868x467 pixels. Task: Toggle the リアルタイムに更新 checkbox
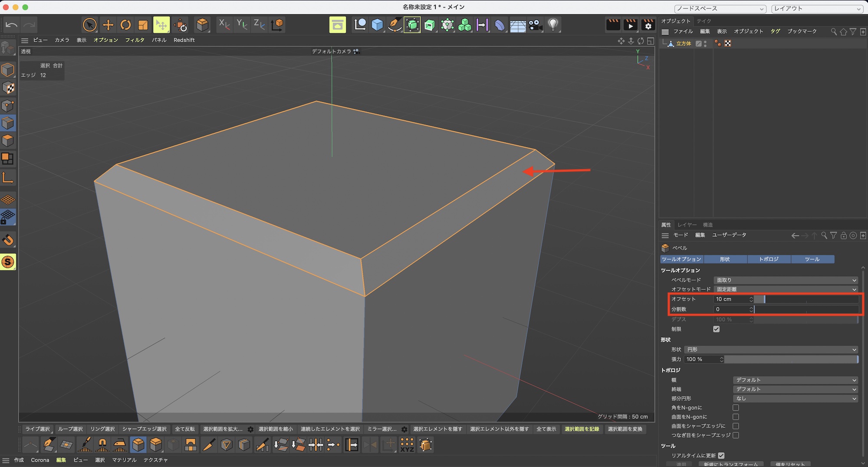pos(721,455)
